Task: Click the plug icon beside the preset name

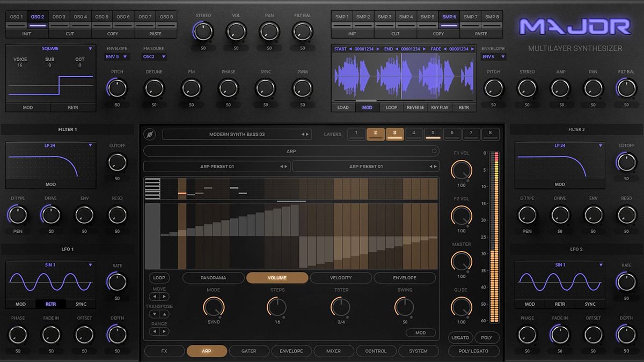Action: (150, 134)
